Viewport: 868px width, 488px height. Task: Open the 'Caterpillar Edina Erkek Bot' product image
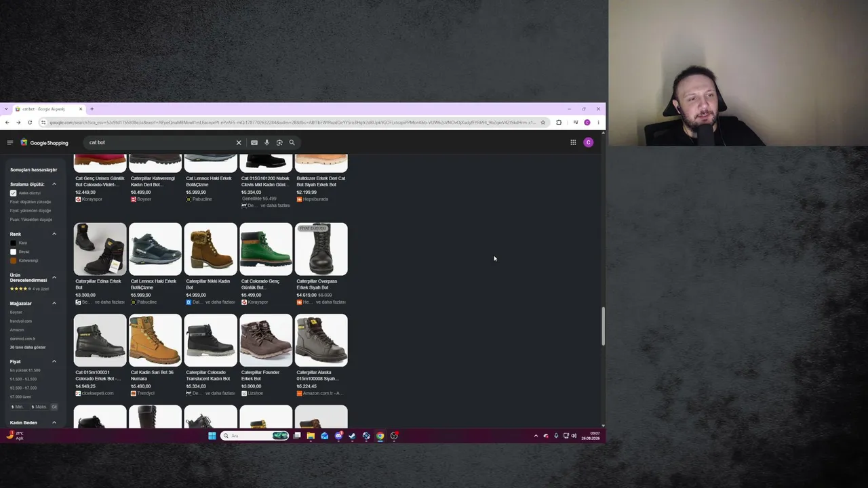coord(100,249)
